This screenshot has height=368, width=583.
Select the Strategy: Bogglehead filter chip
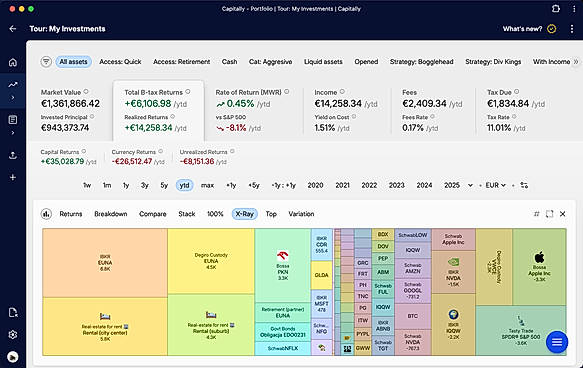[421, 62]
